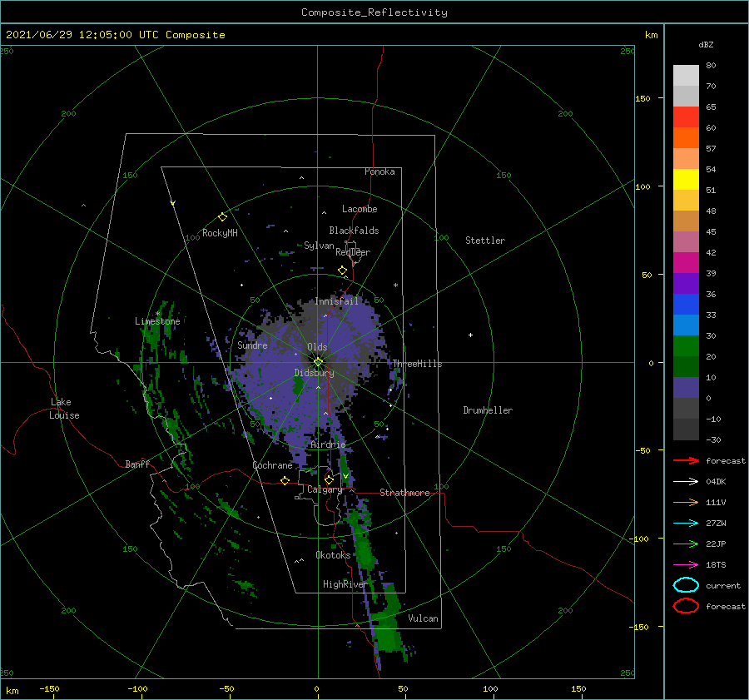Click the Banff label

pos(137,464)
